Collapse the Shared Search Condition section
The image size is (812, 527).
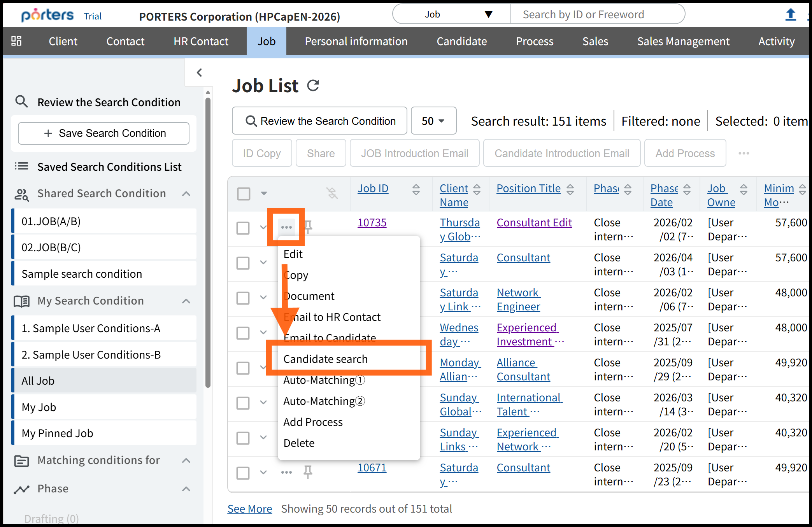point(186,194)
